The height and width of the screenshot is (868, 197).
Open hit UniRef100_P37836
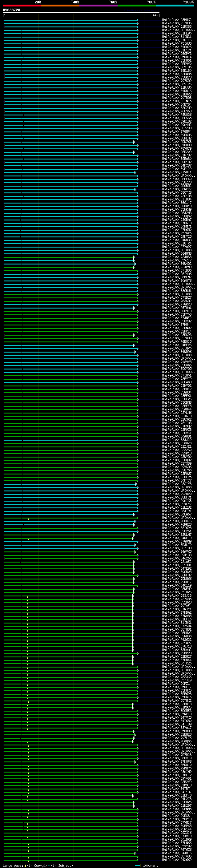pos(177,23)
